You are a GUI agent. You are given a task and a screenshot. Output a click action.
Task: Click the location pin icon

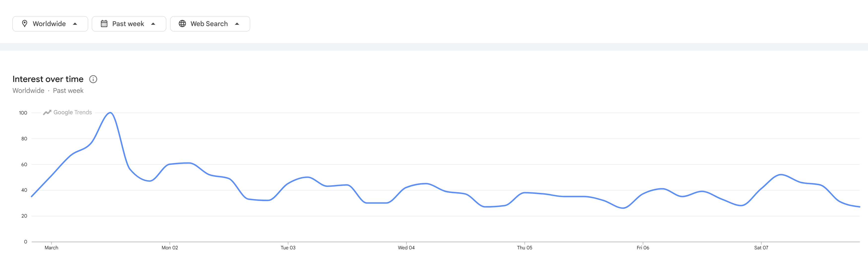click(x=25, y=24)
